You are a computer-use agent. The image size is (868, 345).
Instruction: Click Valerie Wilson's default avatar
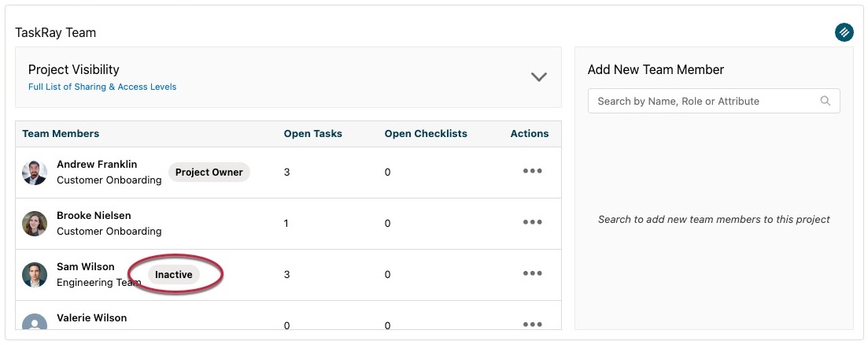pos(35,321)
